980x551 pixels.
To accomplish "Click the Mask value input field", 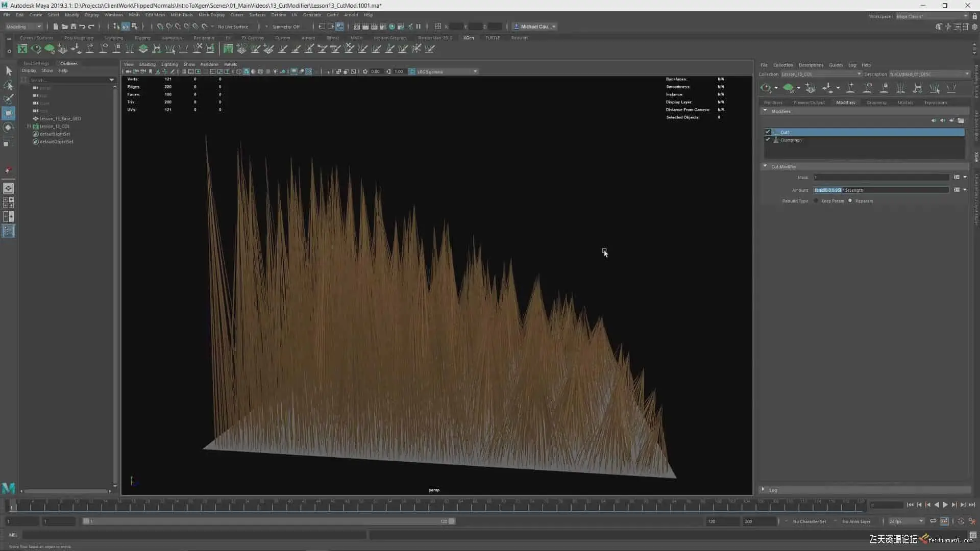I will coord(880,178).
